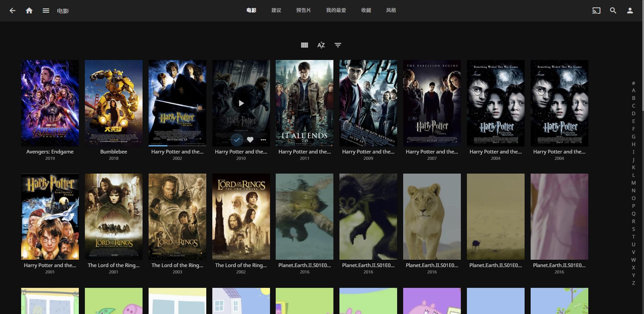This screenshot has height=314, width=644.
Task: Select the 风格 tab
Action: pyautogui.click(x=391, y=10)
